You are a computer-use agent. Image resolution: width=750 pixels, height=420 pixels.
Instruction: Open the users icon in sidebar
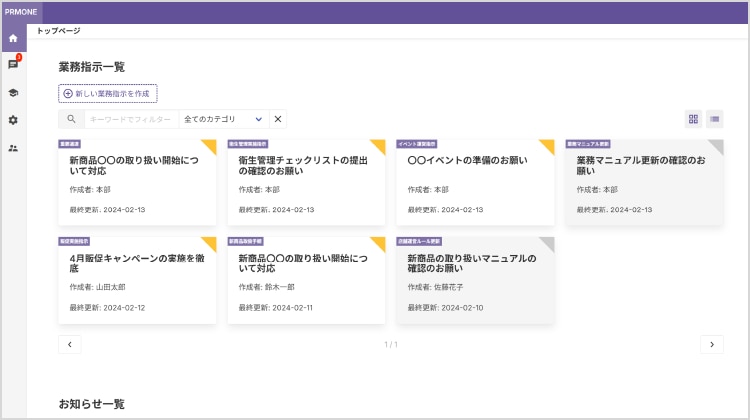pyautogui.click(x=13, y=148)
